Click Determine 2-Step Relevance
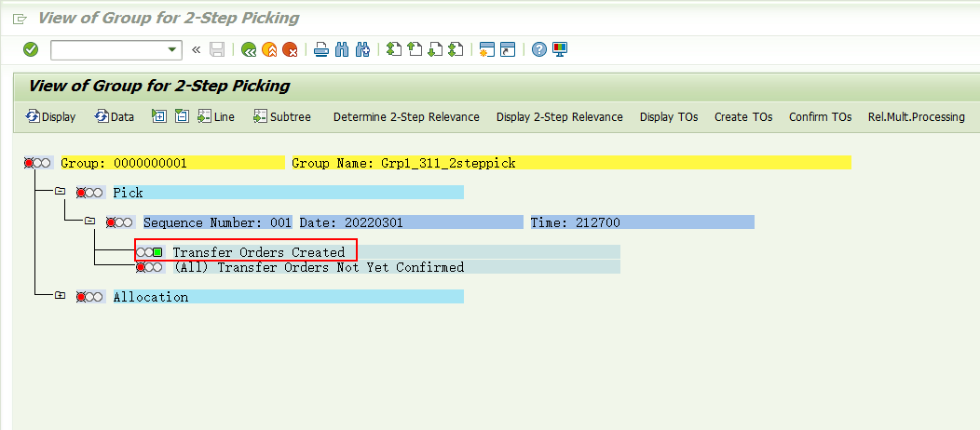 [406, 116]
